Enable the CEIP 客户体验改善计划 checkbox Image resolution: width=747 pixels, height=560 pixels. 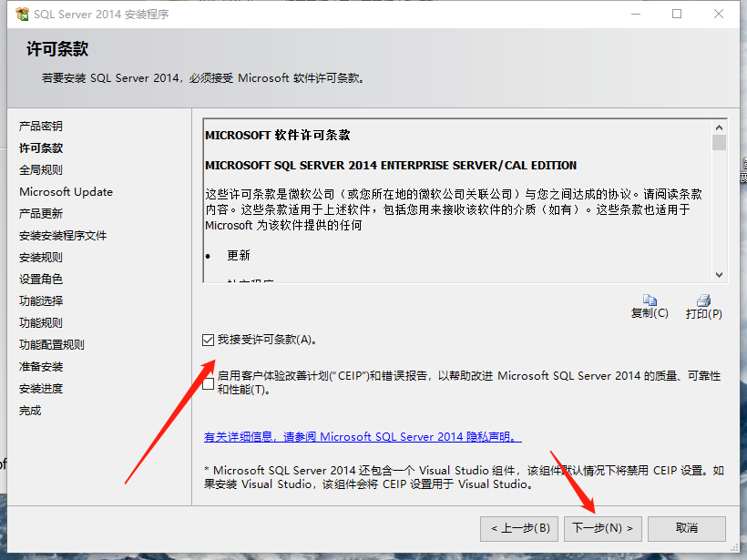[x=209, y=384]
